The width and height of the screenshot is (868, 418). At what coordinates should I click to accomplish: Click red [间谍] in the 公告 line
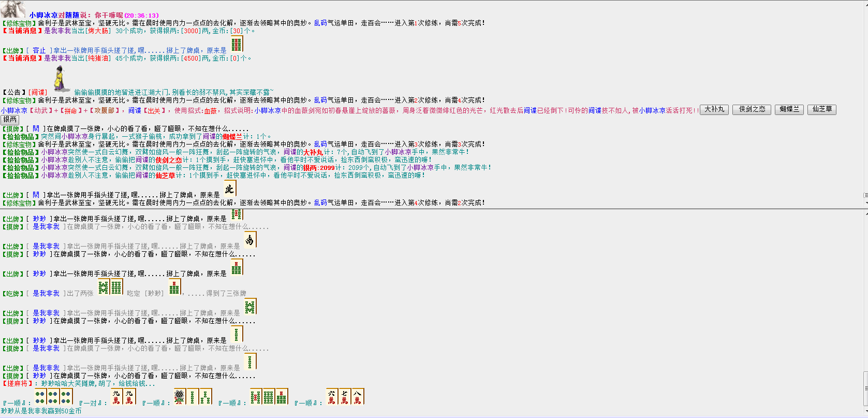tap(37, 92)
